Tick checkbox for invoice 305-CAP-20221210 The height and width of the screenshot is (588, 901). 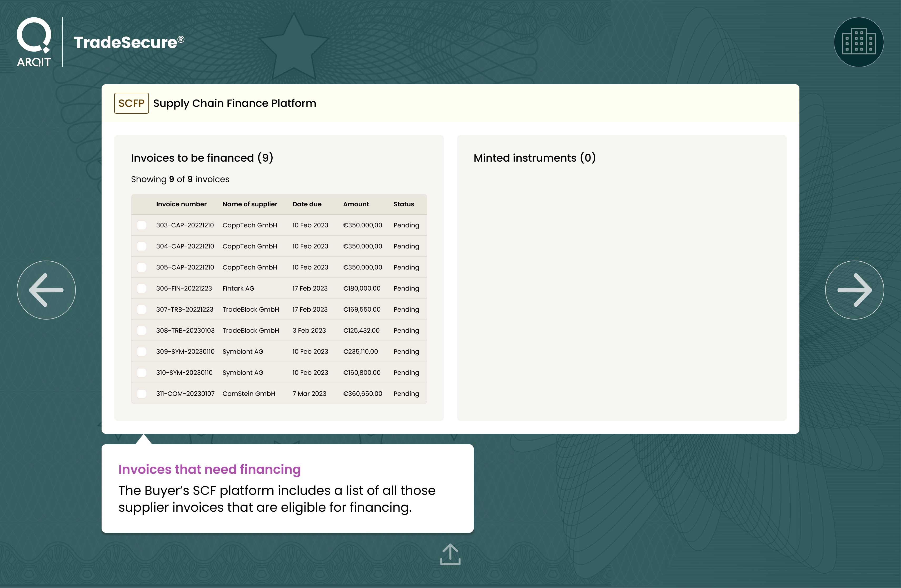(x=142, y=267)
